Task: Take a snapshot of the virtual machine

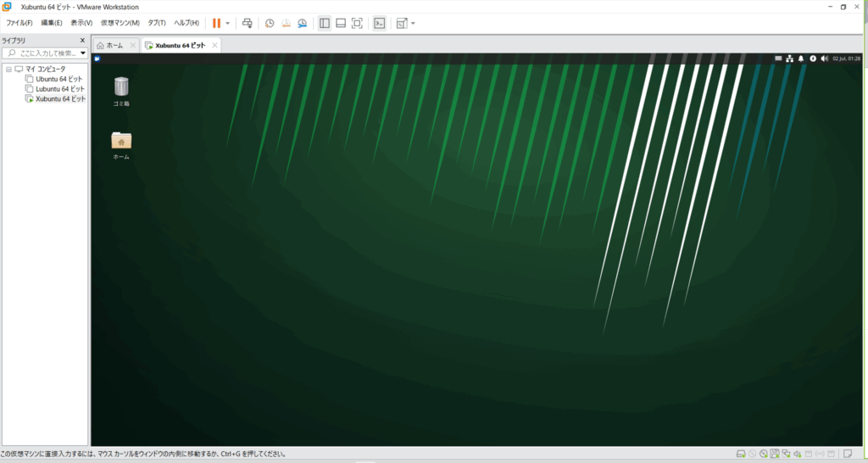Action: coord(270,23)
